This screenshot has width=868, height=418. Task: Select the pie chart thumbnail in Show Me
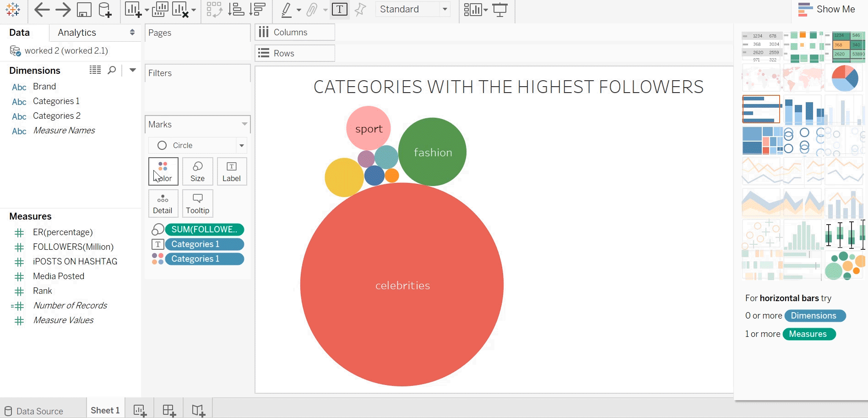click(x=845, y=78)
